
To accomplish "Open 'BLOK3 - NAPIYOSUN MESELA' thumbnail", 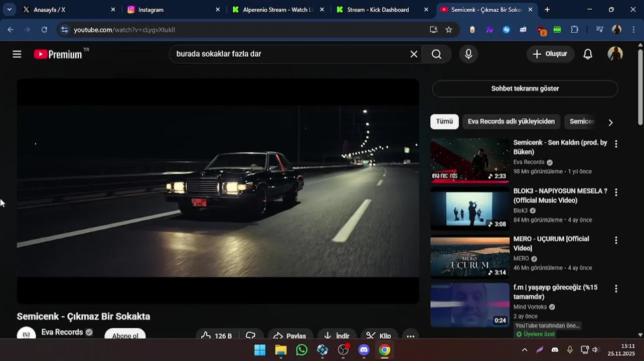I will [469, 209].
